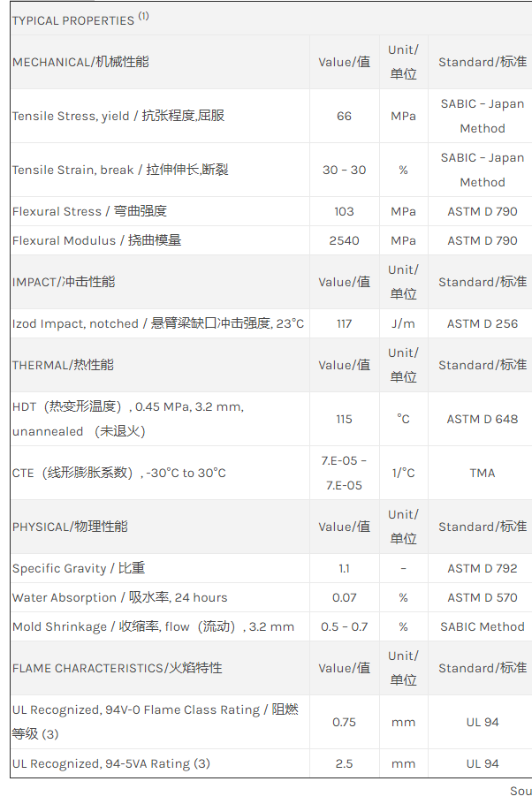This screenshot has height=804, width=532.
Task: Click the Izod Impact, notched row label
Action: [158, 323]
